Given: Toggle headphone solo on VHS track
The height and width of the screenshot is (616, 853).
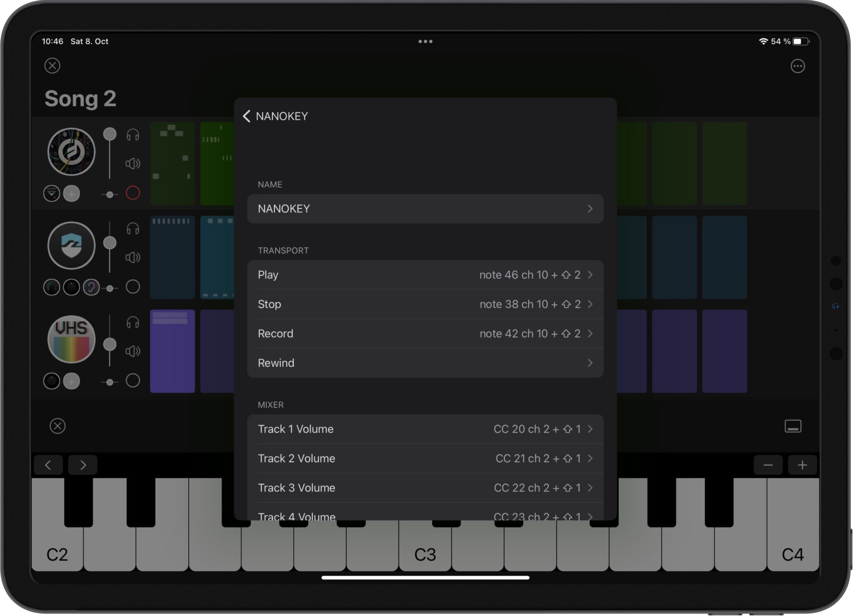Looking at the screenshot, I should 133,322.
